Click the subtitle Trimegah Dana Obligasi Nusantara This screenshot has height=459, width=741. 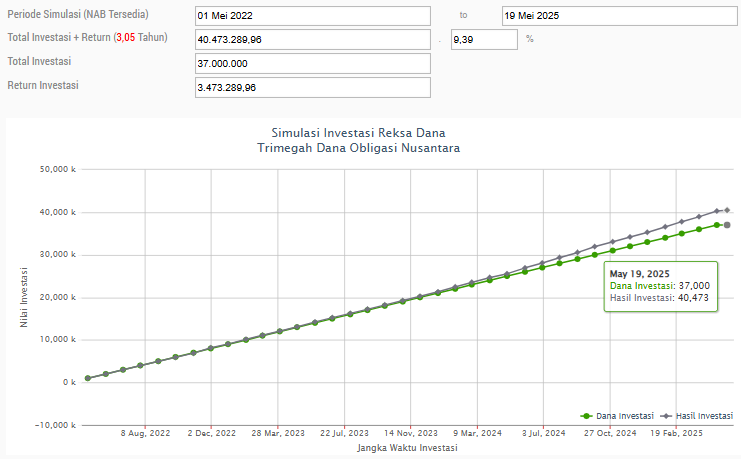point(358,148)
